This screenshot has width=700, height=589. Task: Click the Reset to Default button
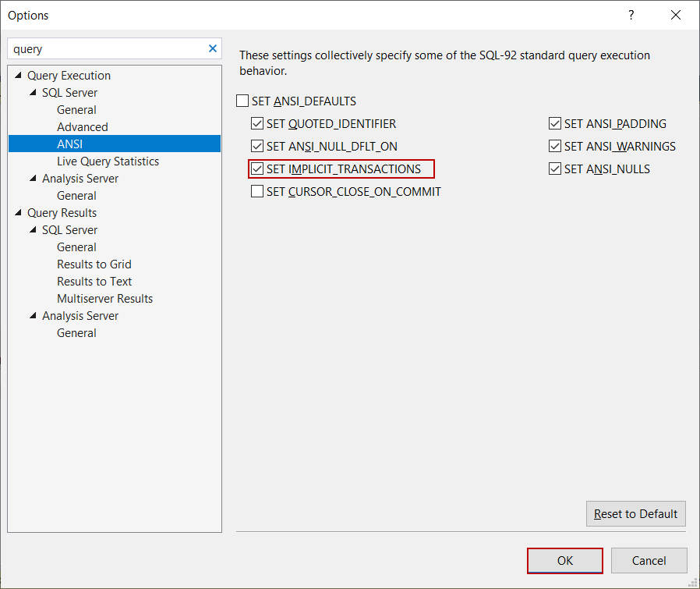(635, 513)
